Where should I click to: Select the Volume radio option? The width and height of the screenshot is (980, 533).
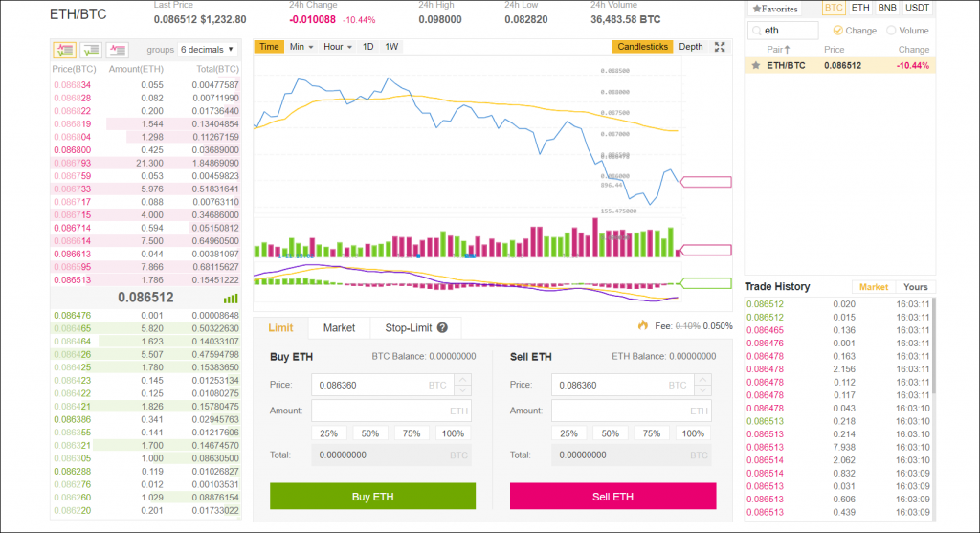point(891,30)
